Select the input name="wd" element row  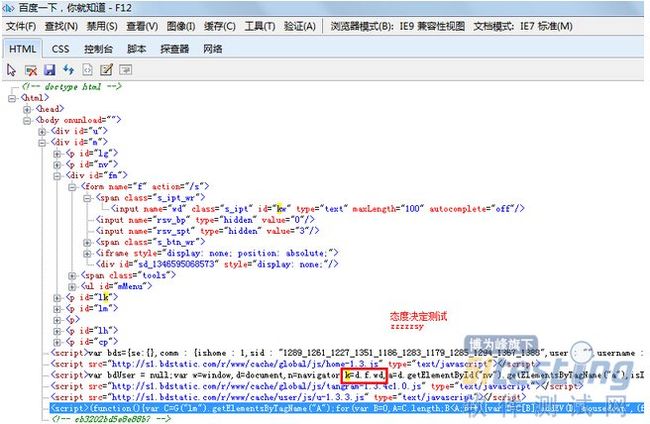click(318, 209)
